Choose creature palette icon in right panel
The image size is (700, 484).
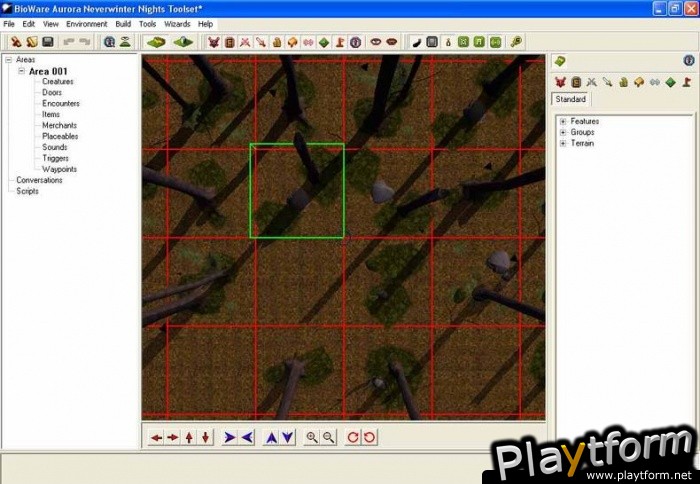tap(560, 82)
